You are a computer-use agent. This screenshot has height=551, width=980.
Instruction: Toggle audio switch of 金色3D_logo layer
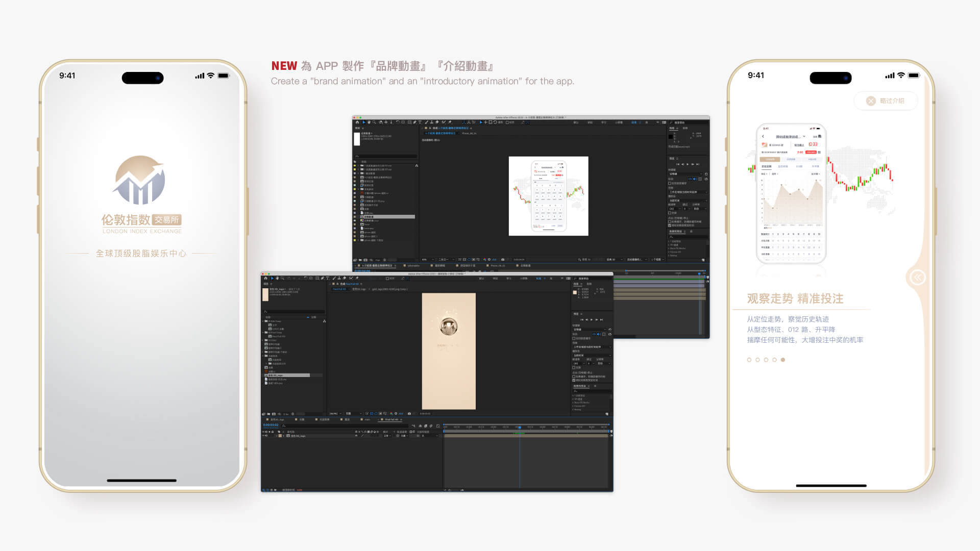pyautogui.click(x=266, y=436)
